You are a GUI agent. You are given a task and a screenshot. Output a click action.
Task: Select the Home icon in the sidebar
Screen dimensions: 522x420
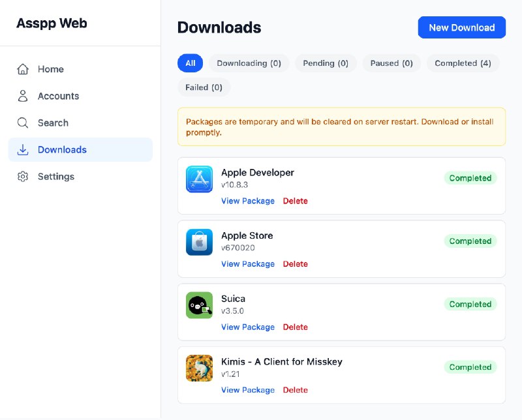(x=22, y=68)
